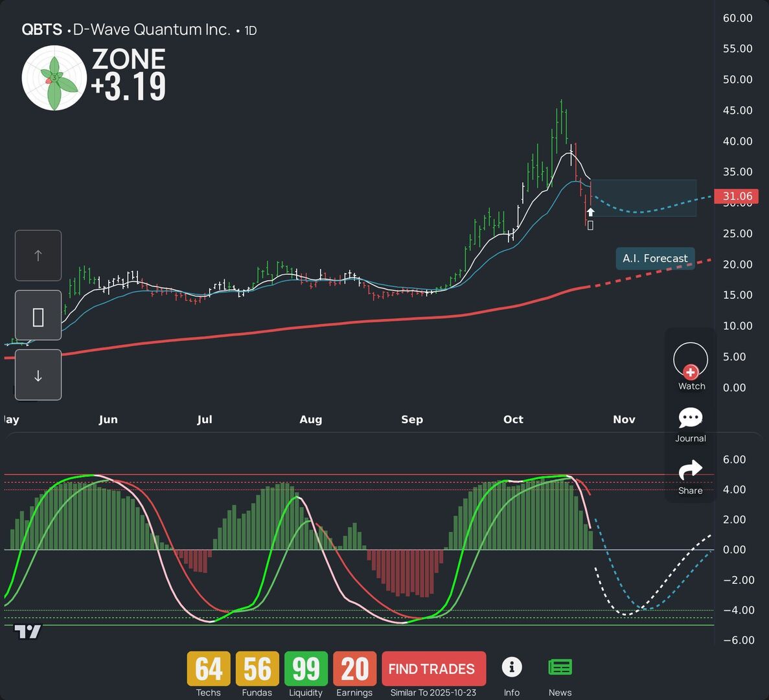This screenshot has height=700, width=769.
Task: Click the ZONE +3.19 reading
Action: point(129,74)
